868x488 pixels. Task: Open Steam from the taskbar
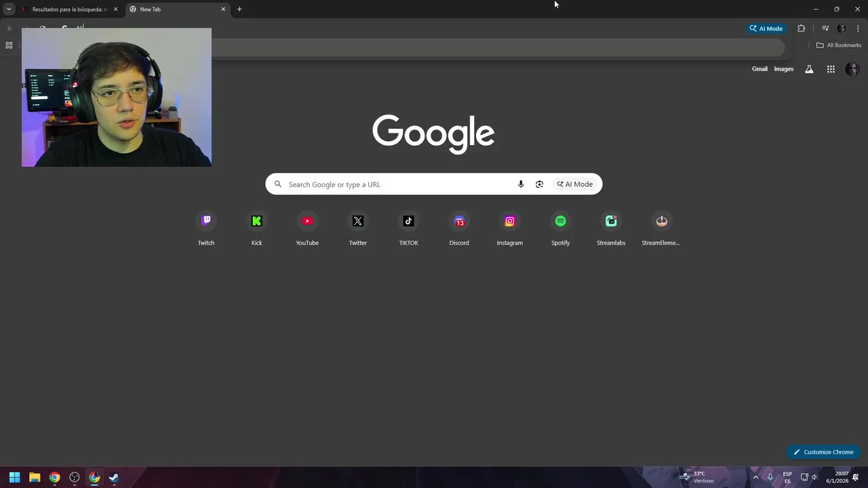click(x=114, y=477)
